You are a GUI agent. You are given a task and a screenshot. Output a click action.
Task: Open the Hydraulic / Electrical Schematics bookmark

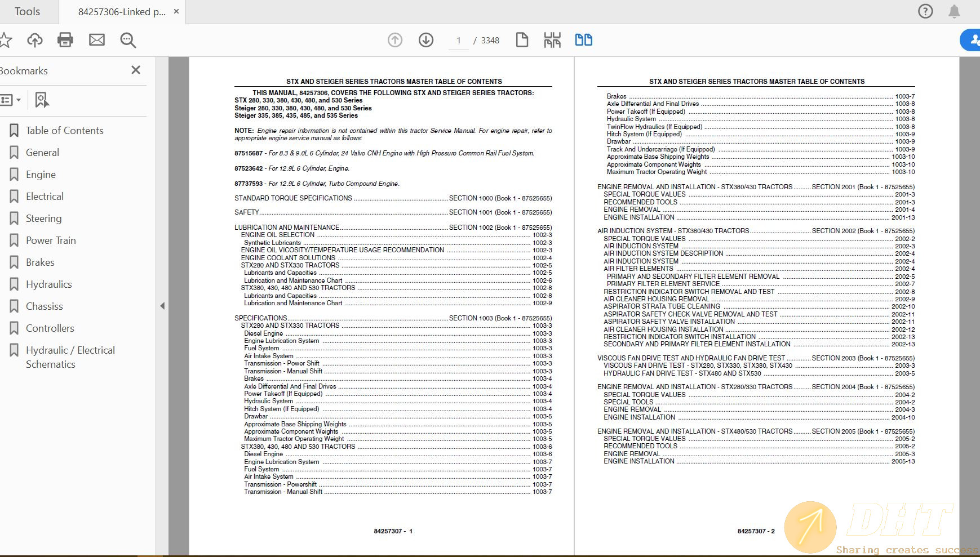70,357
